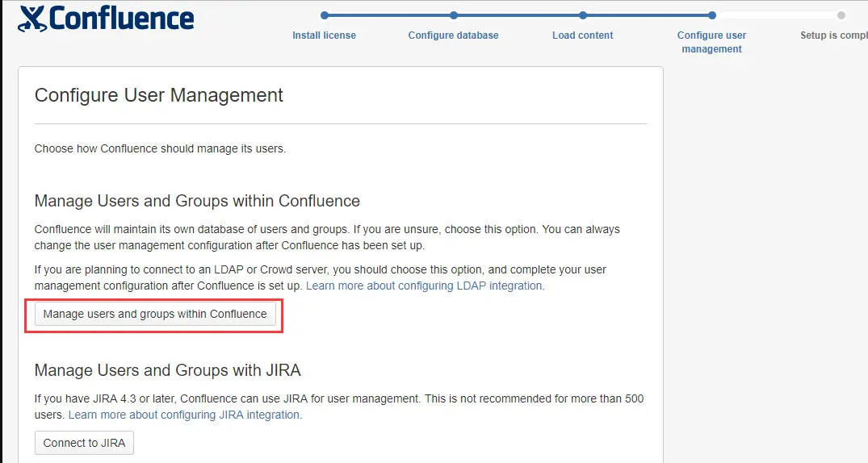Click Manage Users and Groups within Confluence heading
Viewport: 868px width, 463px height.
point(197,200)
